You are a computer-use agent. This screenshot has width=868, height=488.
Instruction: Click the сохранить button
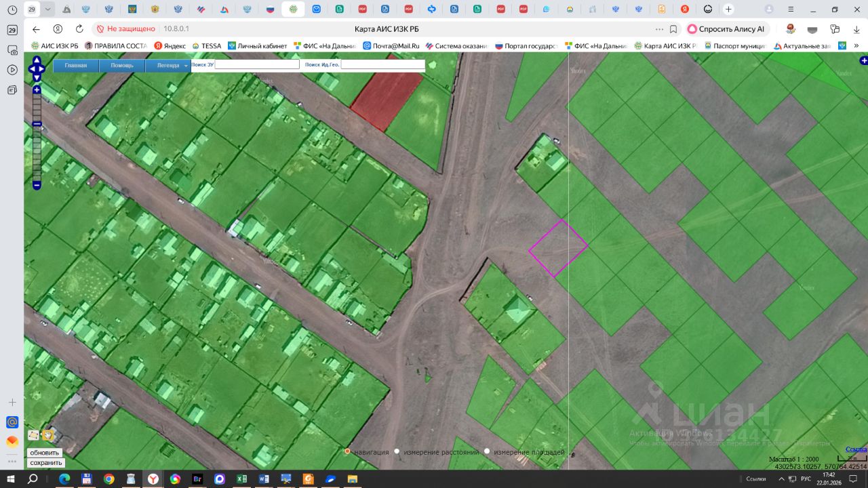pyautogui.click(x=46, y=463)
